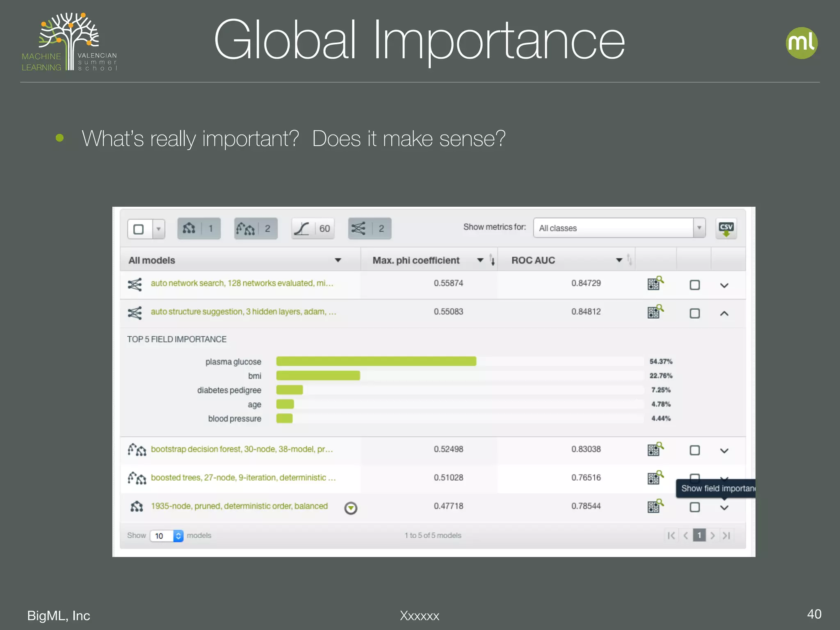
Task: Toggle the single decision tree filter button
Action: 199,228
